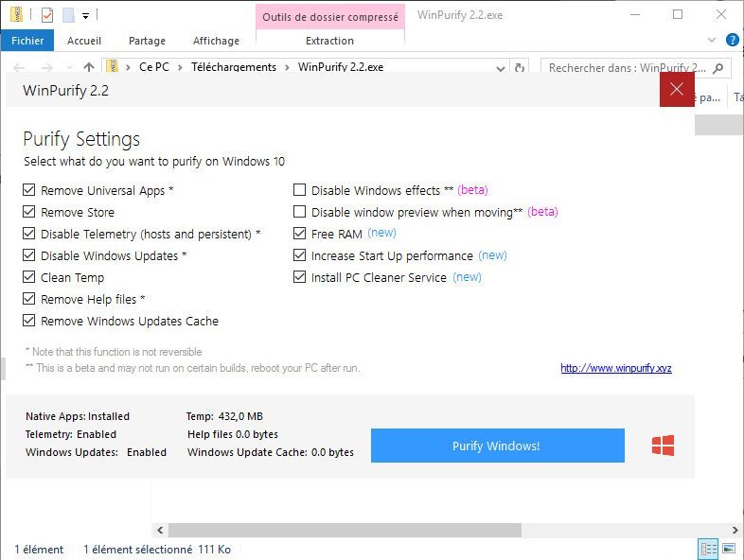Enable Disable Windows effects checkbox
Viewport: 744px width, 560px height.
tap(300, 190)
